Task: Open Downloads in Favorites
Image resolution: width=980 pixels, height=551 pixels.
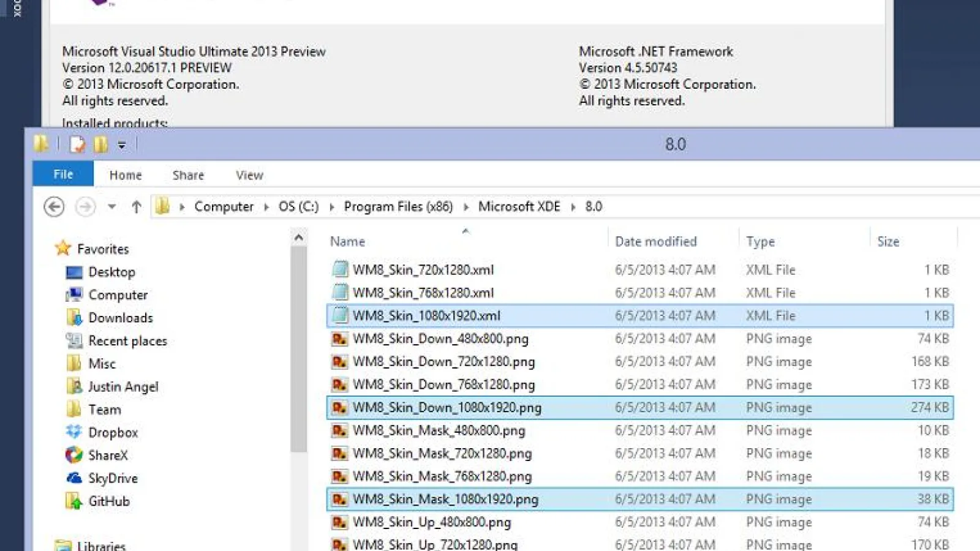Action: click(121, 318)
